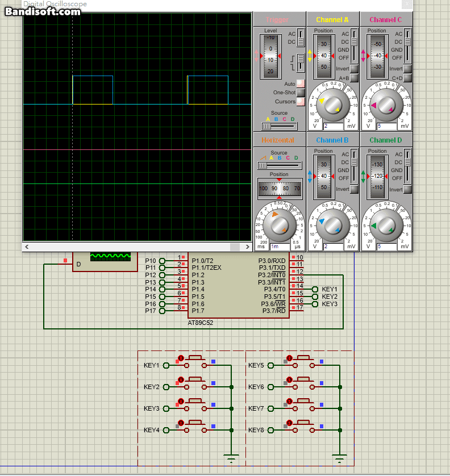Click the KEY7 push button switch

(303, 405)
